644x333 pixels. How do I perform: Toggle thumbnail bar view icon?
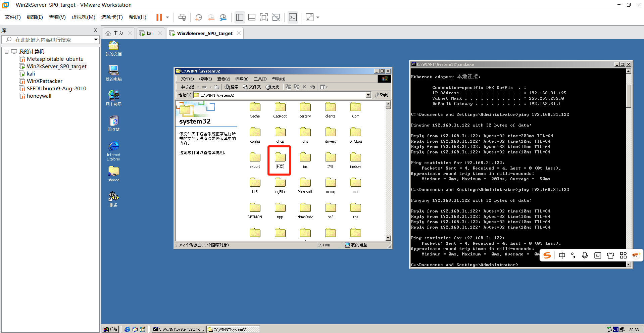point(252,17)
